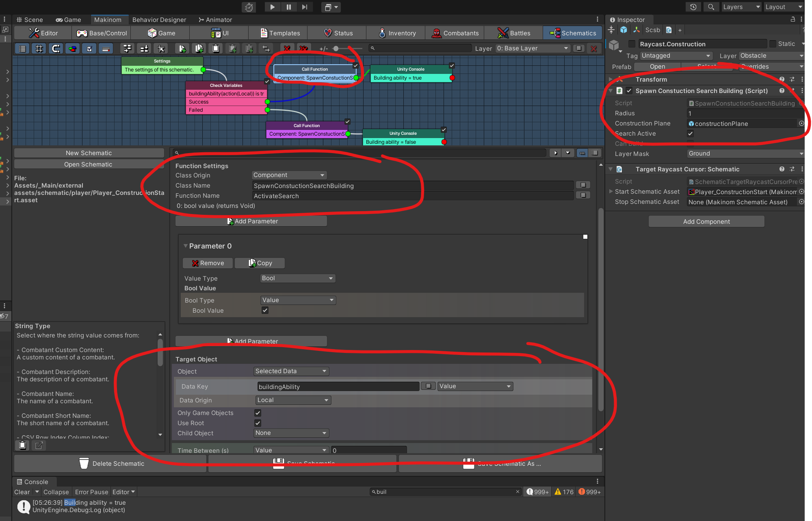Click the New Schematic button
This screenshot has width=812, height=521.
[x=89, y=153]
